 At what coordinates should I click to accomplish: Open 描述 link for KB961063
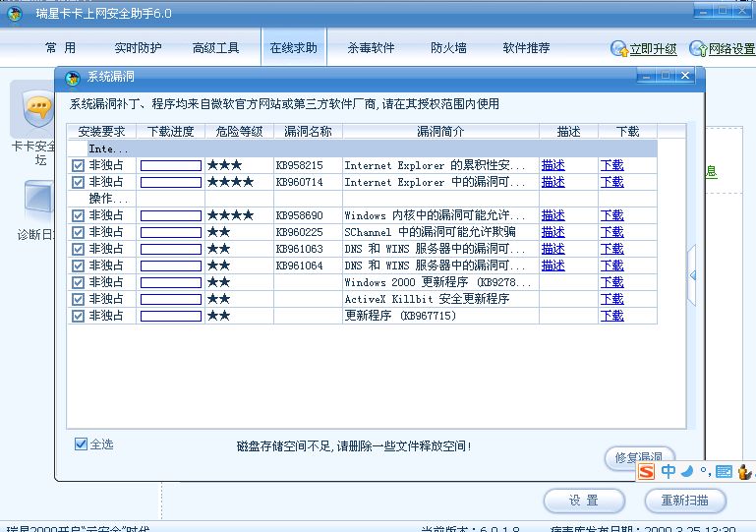[553, 249]
